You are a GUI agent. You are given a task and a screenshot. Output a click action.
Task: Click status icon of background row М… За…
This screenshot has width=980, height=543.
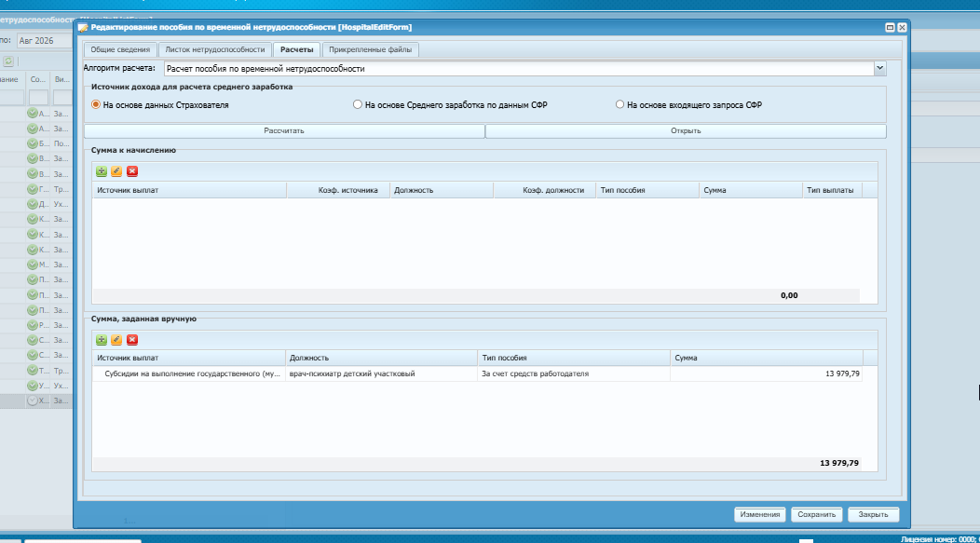(33, 265)
